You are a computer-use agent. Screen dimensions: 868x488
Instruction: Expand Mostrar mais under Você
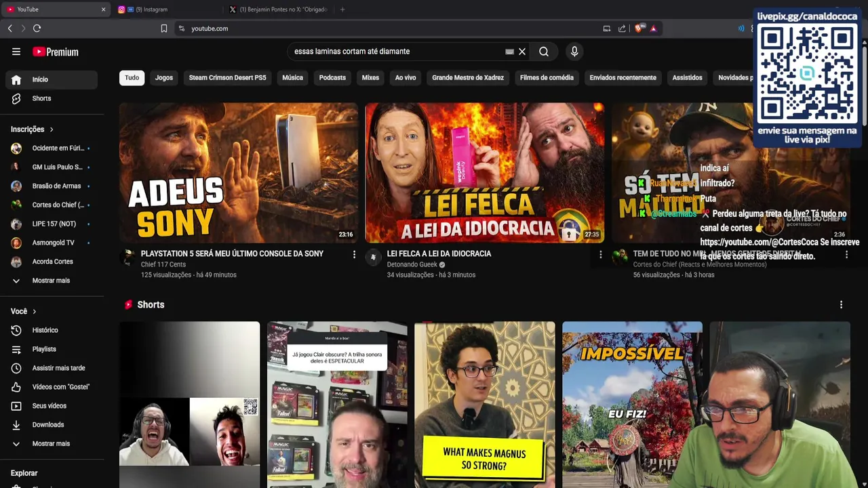[52, 444]
